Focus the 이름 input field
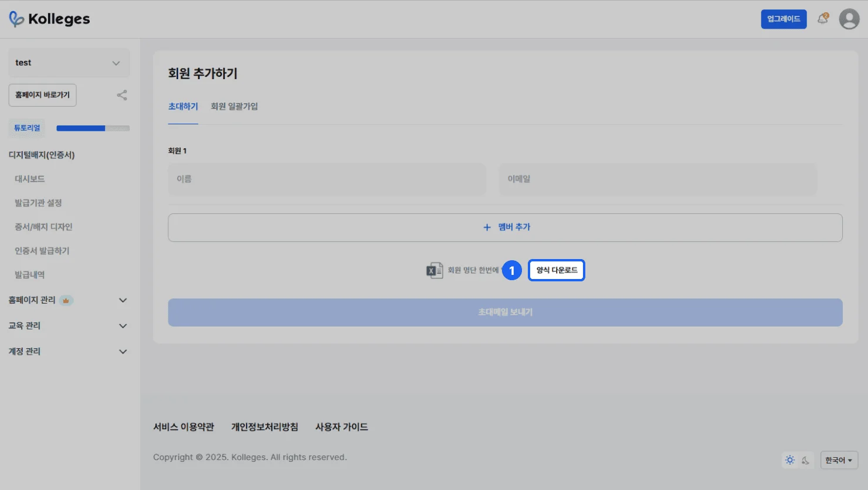The width and height of the screenshot is (868, 490). [x=327, y=179]
